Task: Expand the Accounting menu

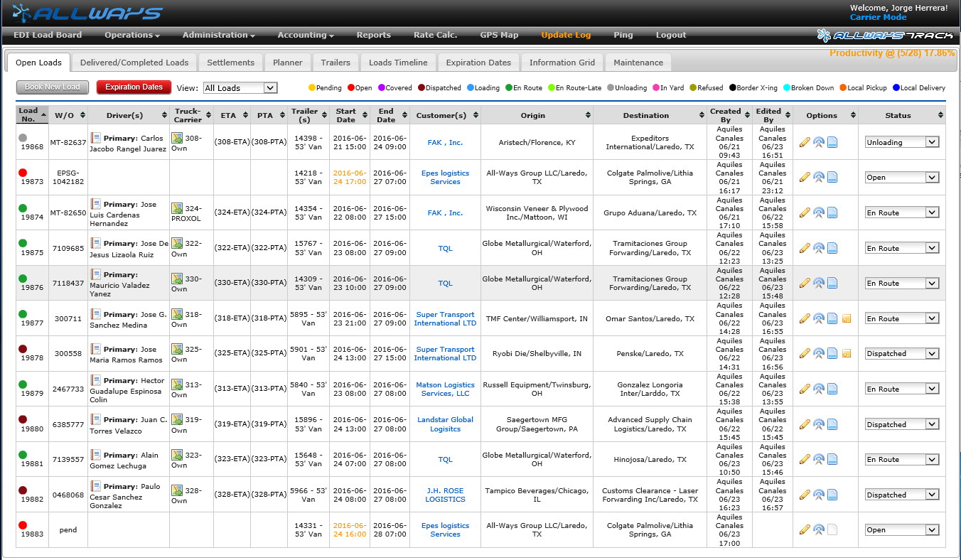Action: (306, 35)
